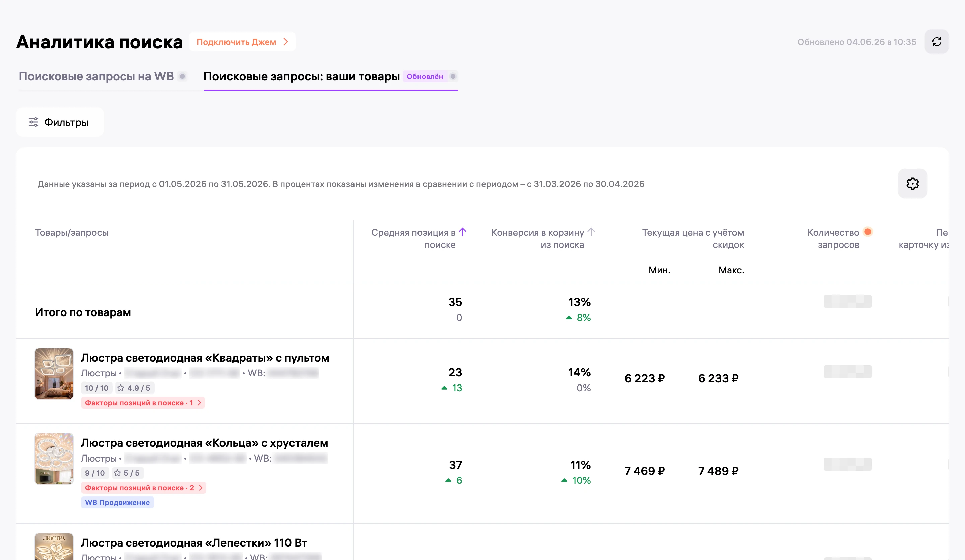This screenshot has height=560, width=965.
Task: Click Подключить Джем link
Action: (242, 42)
